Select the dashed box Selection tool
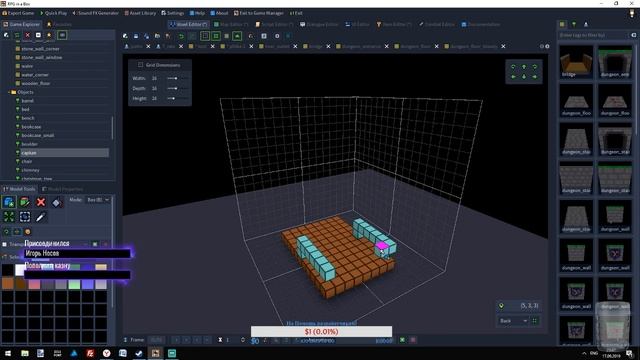The image size is (640, 360). pyautogui.click(x=25, y=217)
